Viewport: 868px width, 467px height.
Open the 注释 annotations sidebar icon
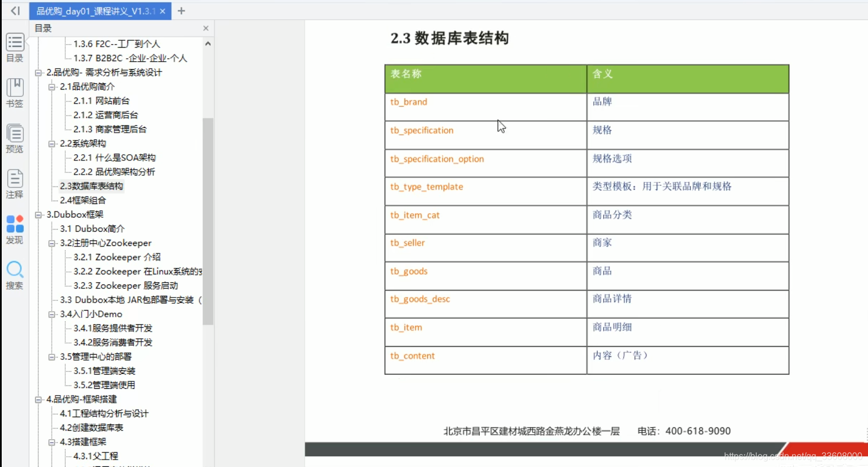point(15,184)
